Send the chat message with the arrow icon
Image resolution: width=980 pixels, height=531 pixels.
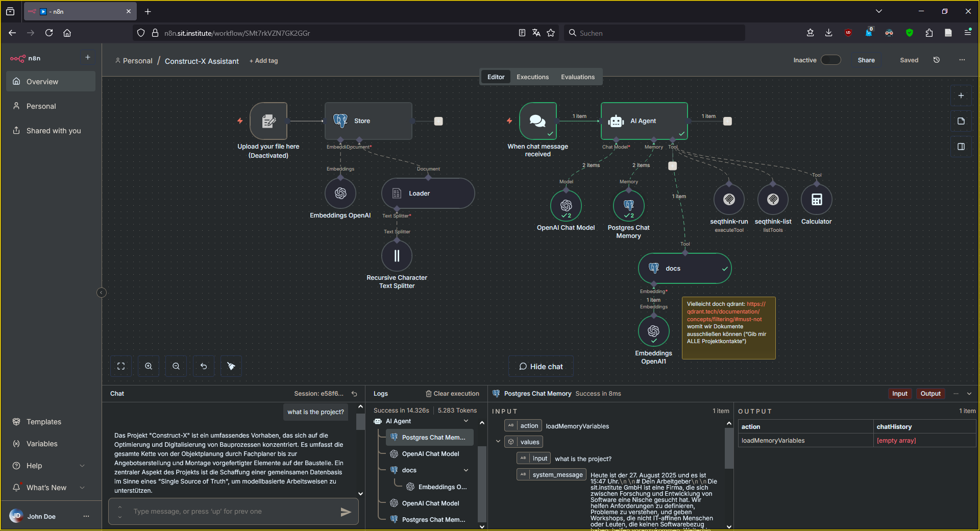pyautogui.click(x=346, y=512)
